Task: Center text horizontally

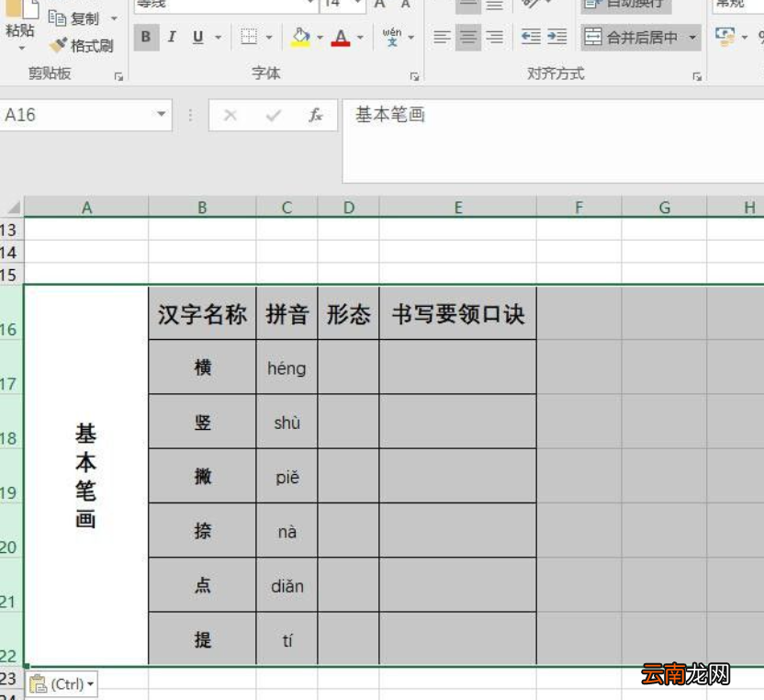Action: tap(468, 37)
